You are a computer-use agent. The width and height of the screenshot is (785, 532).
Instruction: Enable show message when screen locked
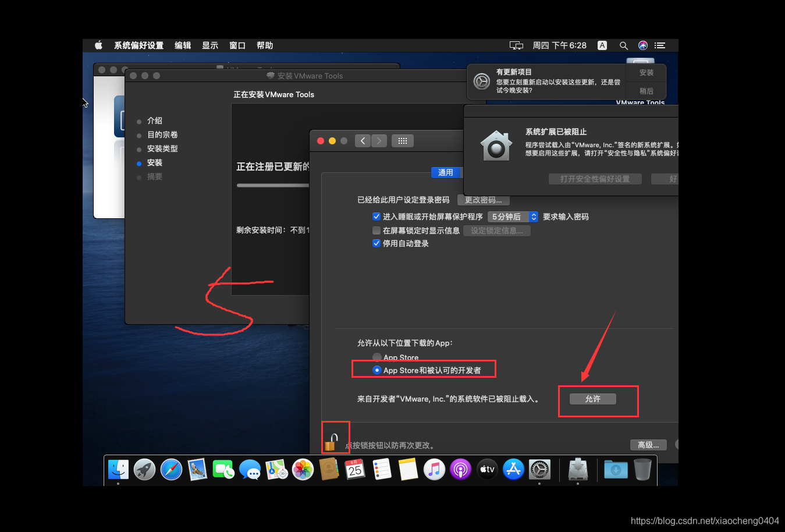tap(376, 230)
